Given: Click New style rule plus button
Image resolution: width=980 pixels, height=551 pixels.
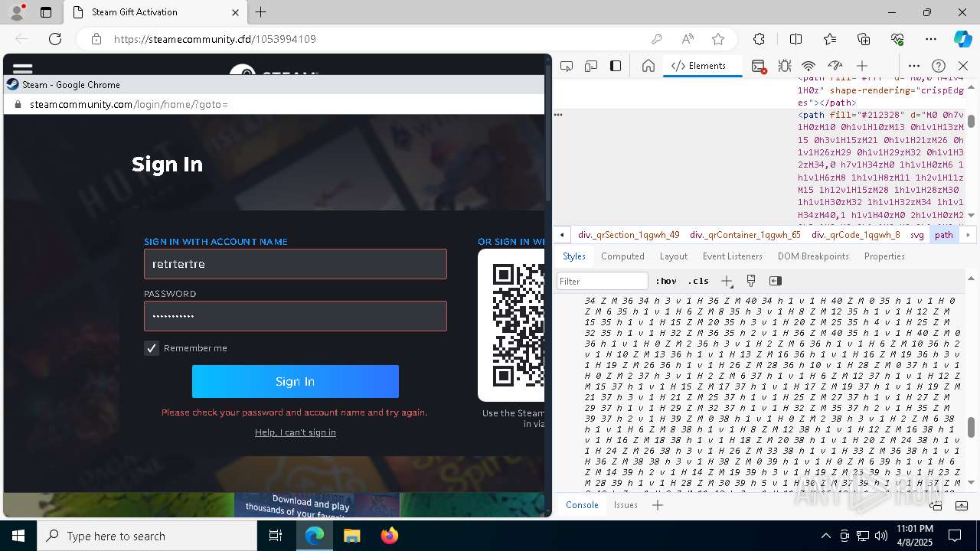Looking at the screenshot, I should point(727,281).
